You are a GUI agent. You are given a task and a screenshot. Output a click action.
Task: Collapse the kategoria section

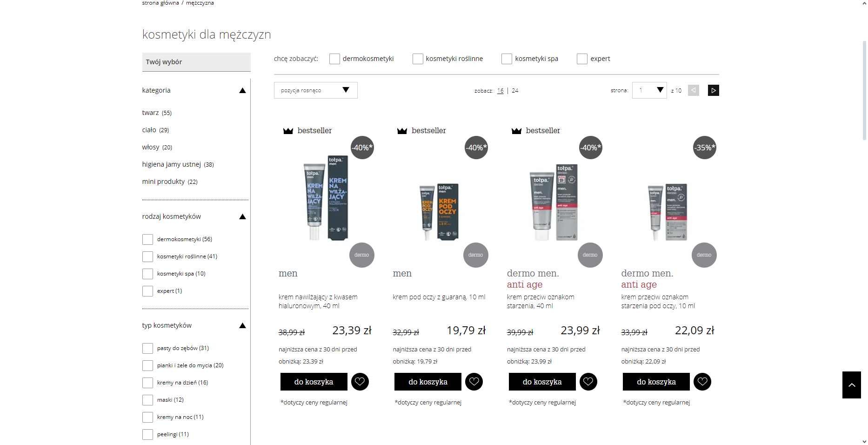[x=242, y=90]
